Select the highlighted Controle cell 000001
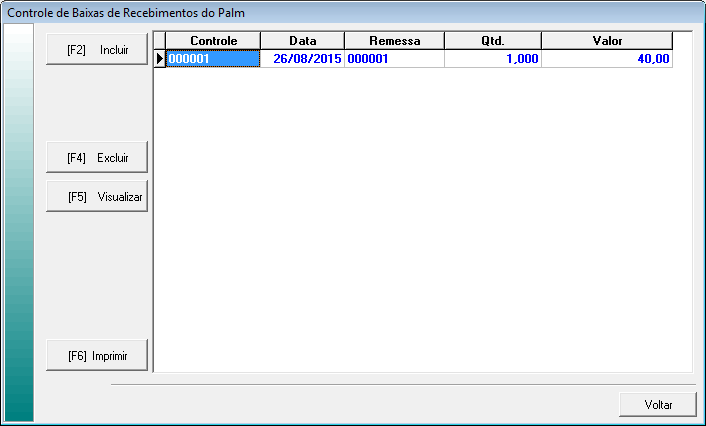 [212, 59]
